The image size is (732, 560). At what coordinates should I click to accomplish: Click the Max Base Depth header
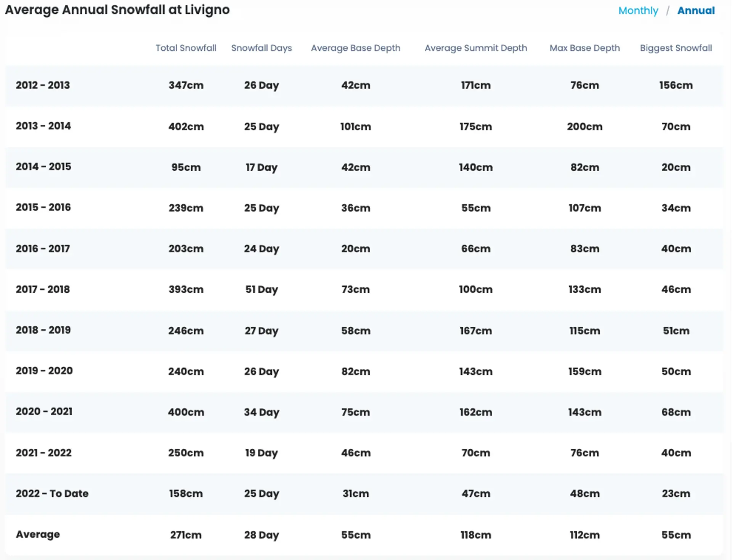[584, 48]
